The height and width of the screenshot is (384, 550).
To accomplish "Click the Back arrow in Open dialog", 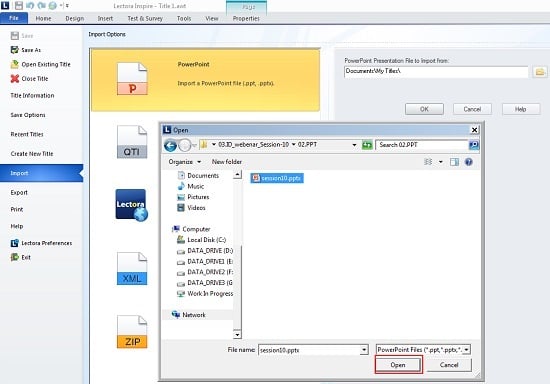I will [x=170, y=145].
